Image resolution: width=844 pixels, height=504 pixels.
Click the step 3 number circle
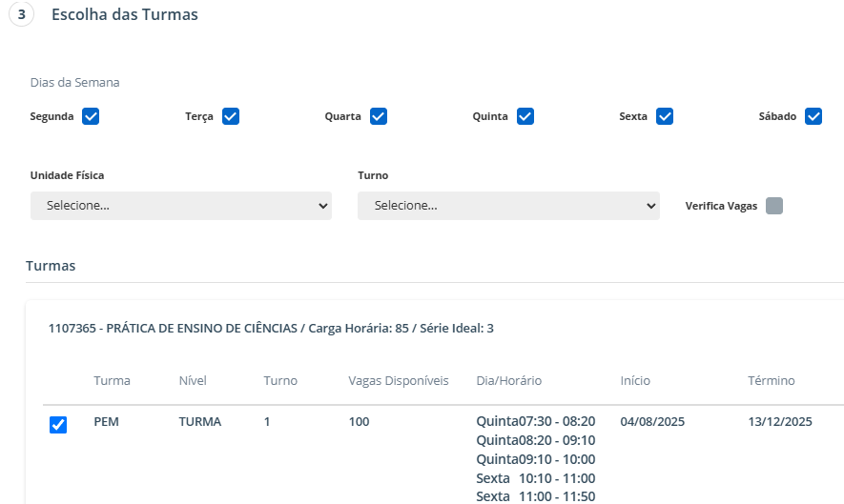(x=22, y=15)
